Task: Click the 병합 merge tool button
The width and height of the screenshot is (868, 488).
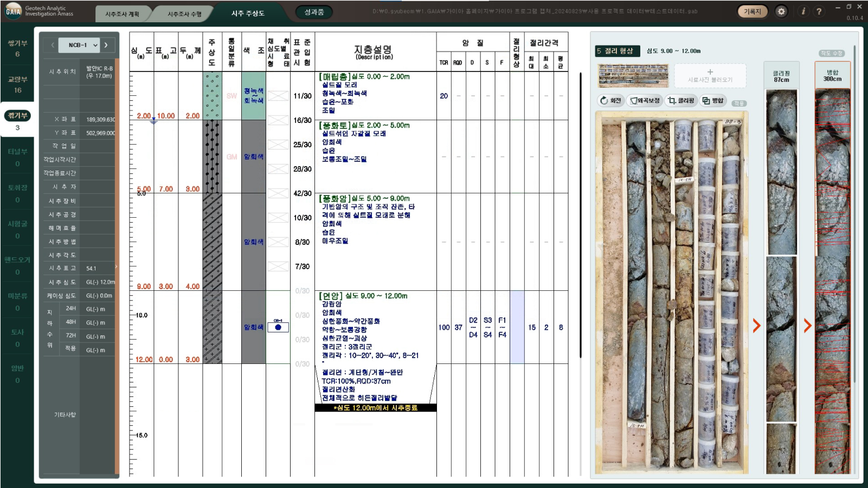Action: (713, 101)
